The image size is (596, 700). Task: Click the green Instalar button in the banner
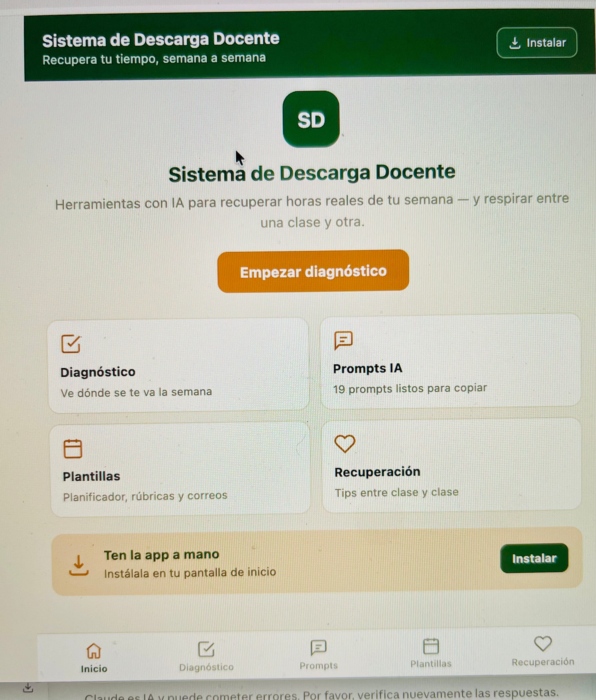pos(534,558)
